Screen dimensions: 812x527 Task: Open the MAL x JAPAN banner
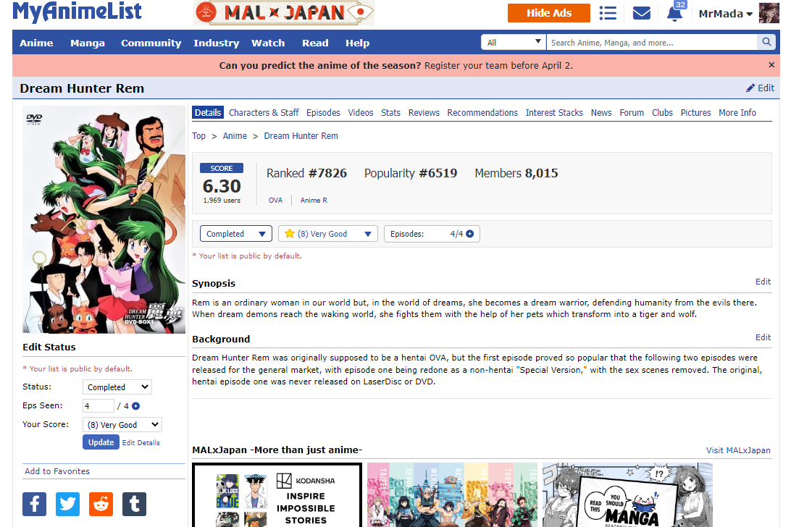coord(283,12)
